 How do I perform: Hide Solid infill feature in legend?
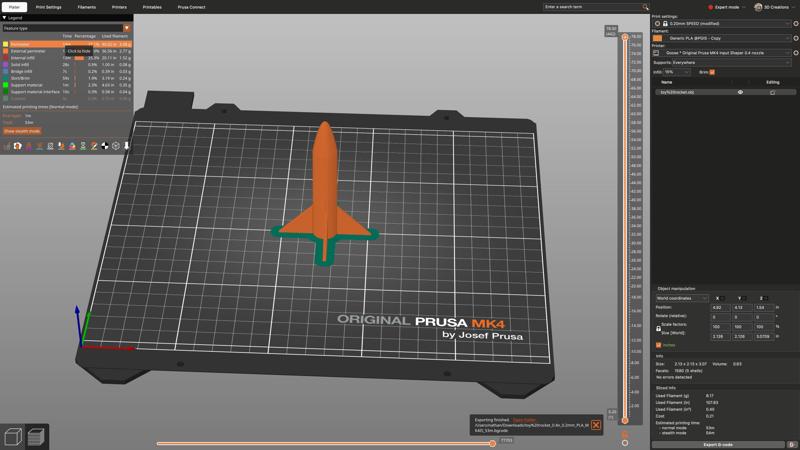(x=67, y=65)
